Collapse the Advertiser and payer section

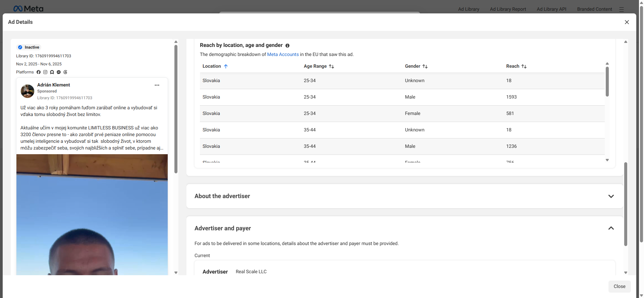point(611,228)
